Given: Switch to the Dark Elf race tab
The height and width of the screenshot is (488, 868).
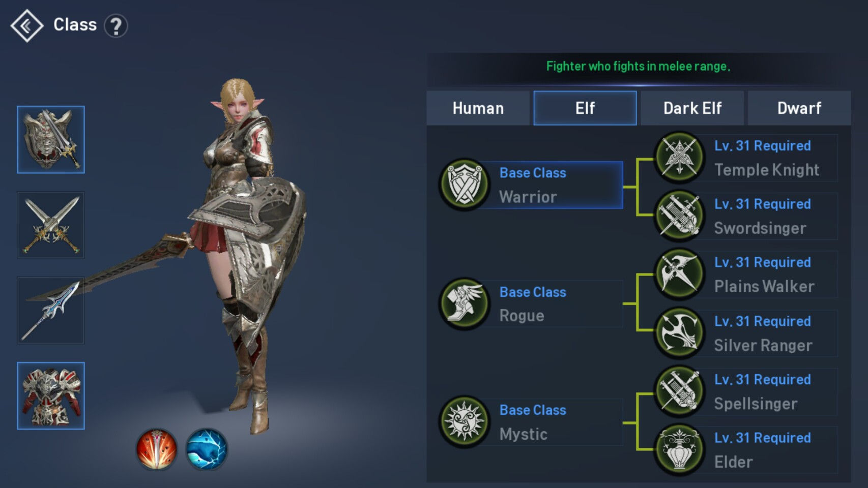Looking at the screenshot, I should [692, 108].
